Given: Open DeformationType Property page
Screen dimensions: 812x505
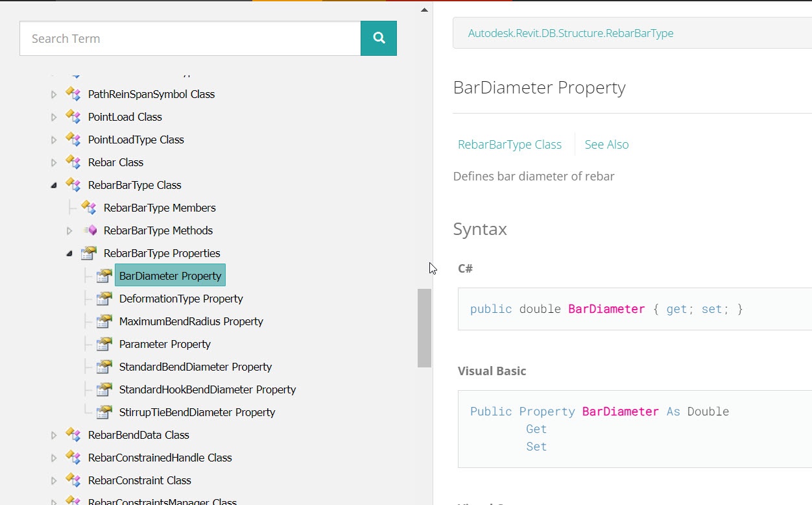Looking at the screenshot, I should pos(181,299).
